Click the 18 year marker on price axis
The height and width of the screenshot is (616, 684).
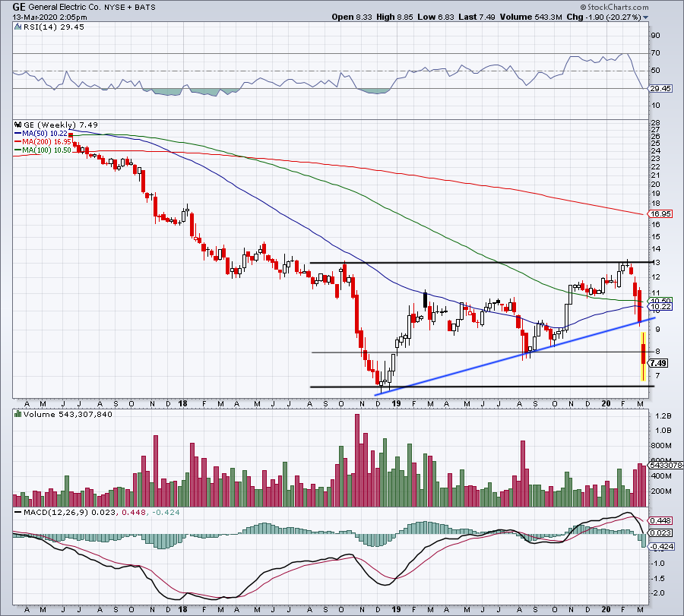(x=182, y=403)
